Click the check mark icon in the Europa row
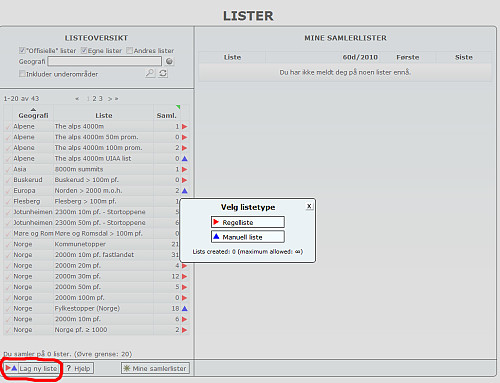 click(x=8, y=191)
